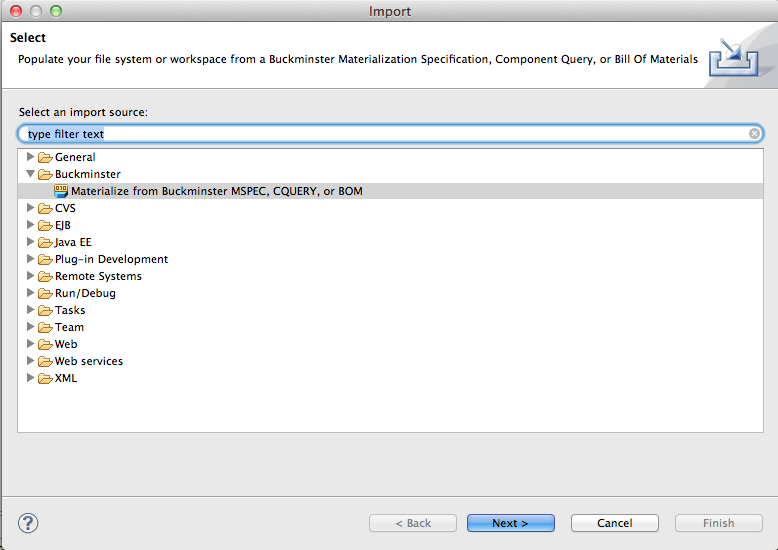
Task: Click the XML folder icon
Action: (45, 378)
